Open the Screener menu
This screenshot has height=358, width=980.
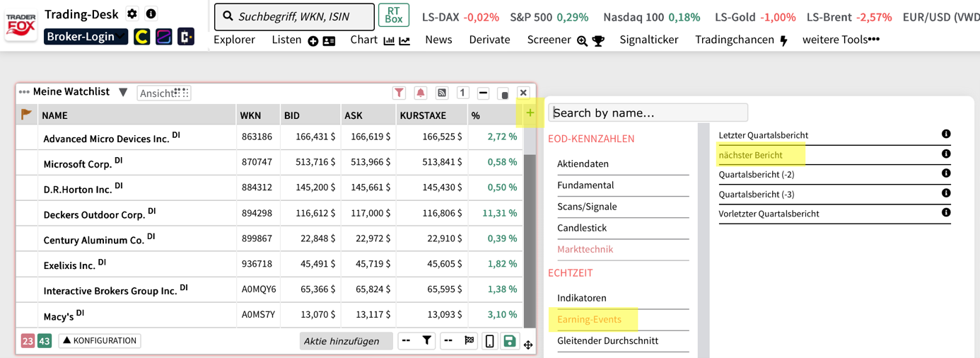click(549, 40)
